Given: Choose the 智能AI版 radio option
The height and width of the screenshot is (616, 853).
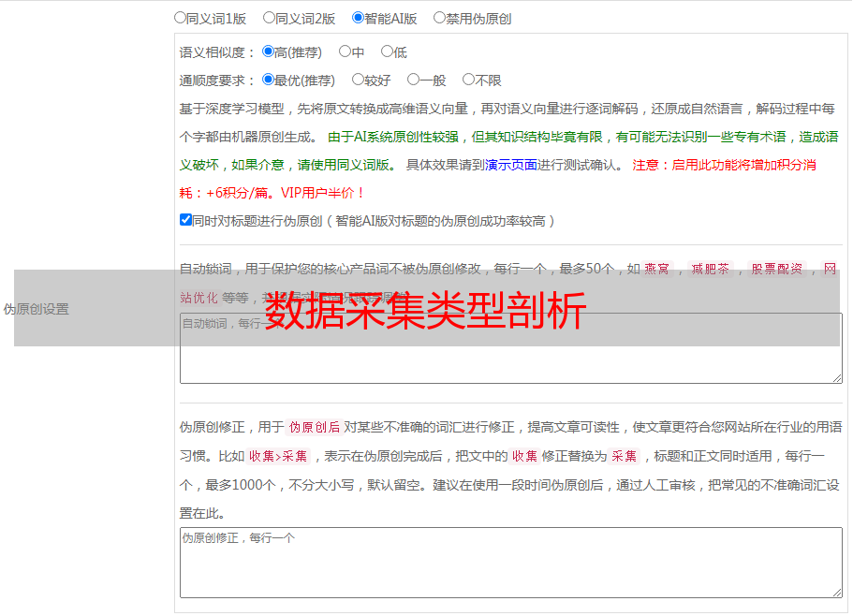Looking at the screenshot, I should pos(358,18).
